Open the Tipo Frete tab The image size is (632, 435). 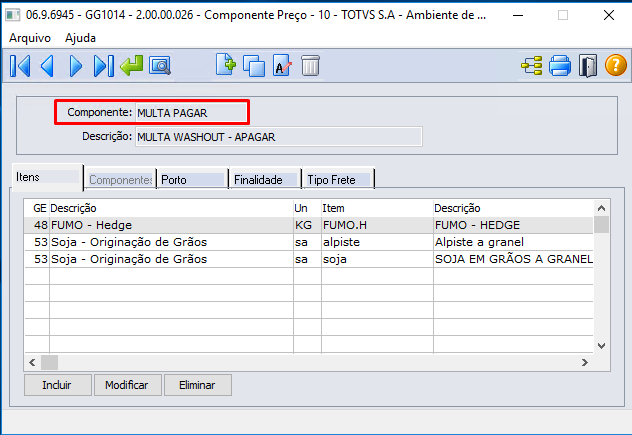pyautogui.click(x=338, y=179)
